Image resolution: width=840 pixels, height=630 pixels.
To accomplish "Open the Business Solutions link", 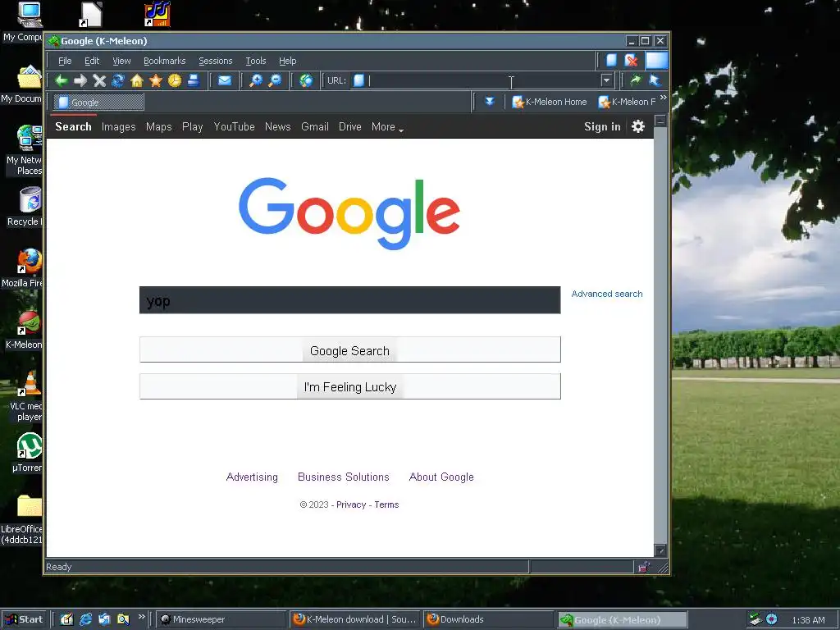I will click(344, 477).
